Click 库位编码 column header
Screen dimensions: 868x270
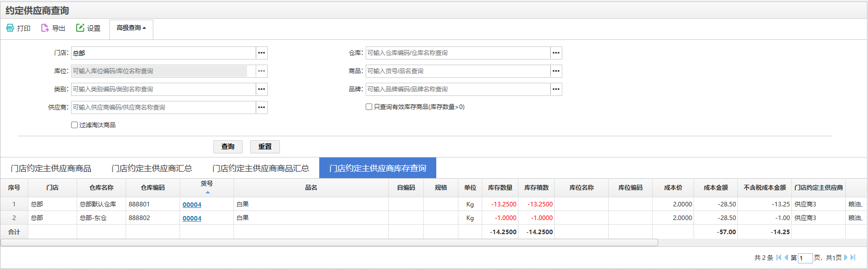point(630,188)
